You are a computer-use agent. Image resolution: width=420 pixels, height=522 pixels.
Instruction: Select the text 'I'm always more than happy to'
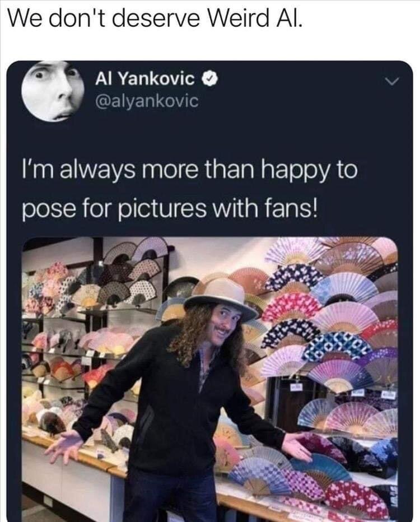point(190,170)
